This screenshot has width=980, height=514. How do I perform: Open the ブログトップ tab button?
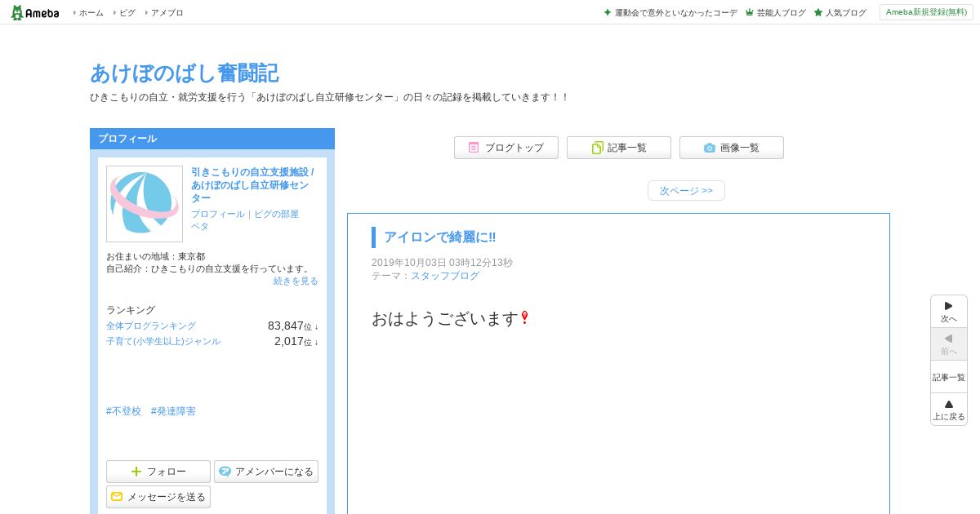[x=506, y=148]
